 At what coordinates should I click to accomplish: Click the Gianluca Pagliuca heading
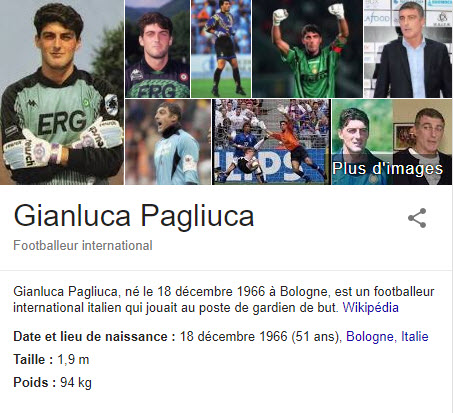(x=134, y=216)
